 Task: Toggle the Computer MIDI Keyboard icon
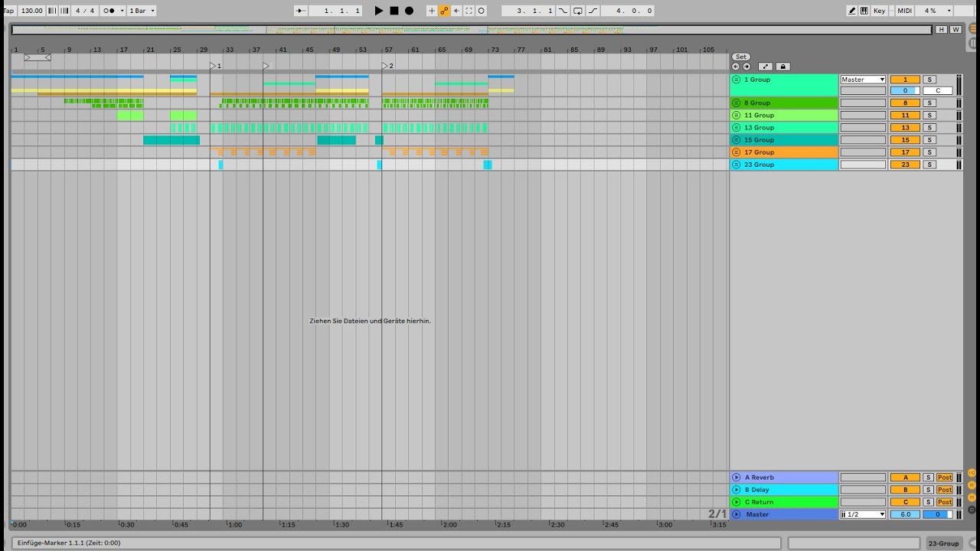pyautogui.click(x=864, y=11)
